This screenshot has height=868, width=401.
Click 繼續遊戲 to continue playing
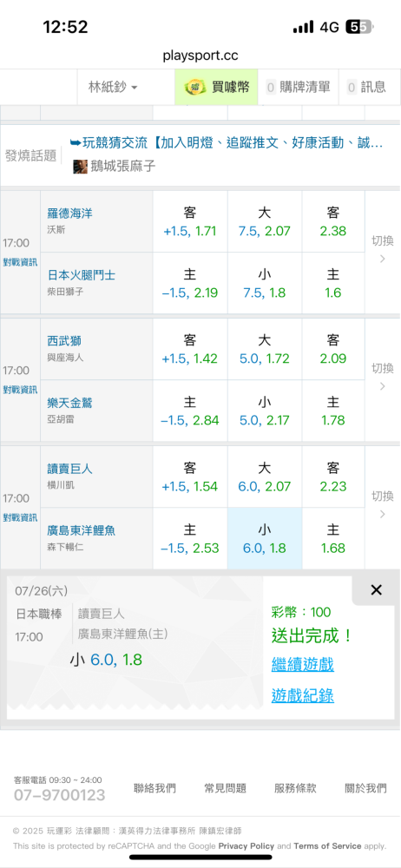[x=302, y=664]
